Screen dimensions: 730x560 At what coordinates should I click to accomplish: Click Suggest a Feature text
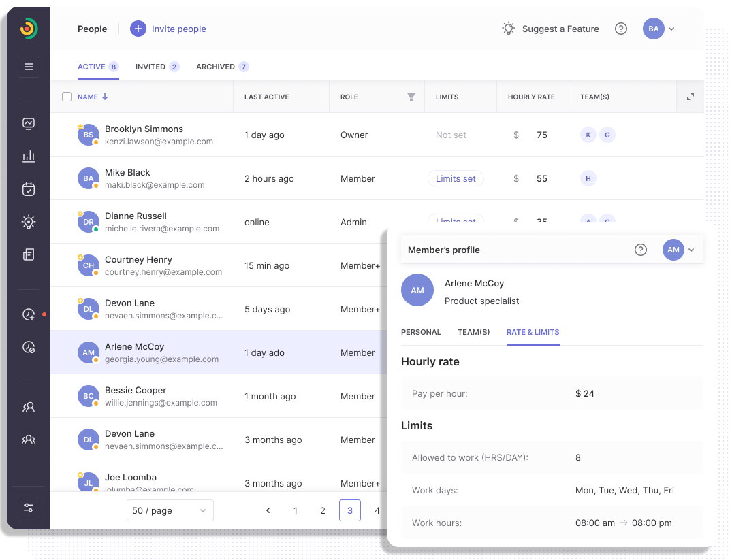560,29
